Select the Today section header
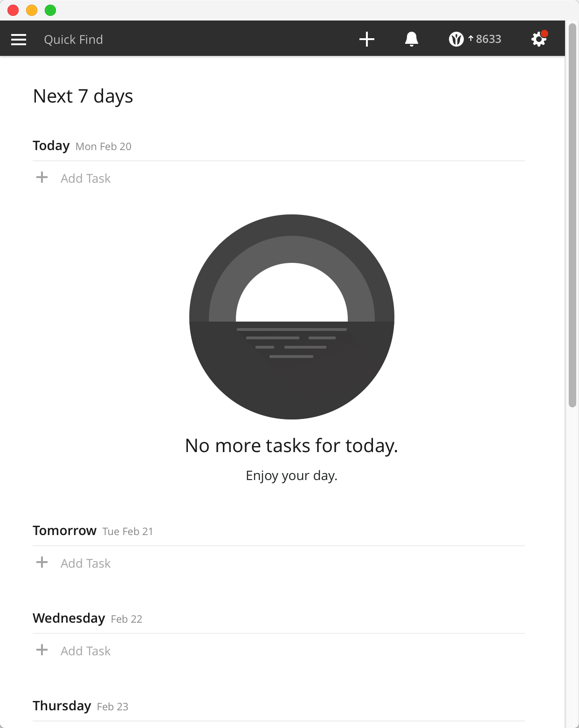 click(51, 146)
